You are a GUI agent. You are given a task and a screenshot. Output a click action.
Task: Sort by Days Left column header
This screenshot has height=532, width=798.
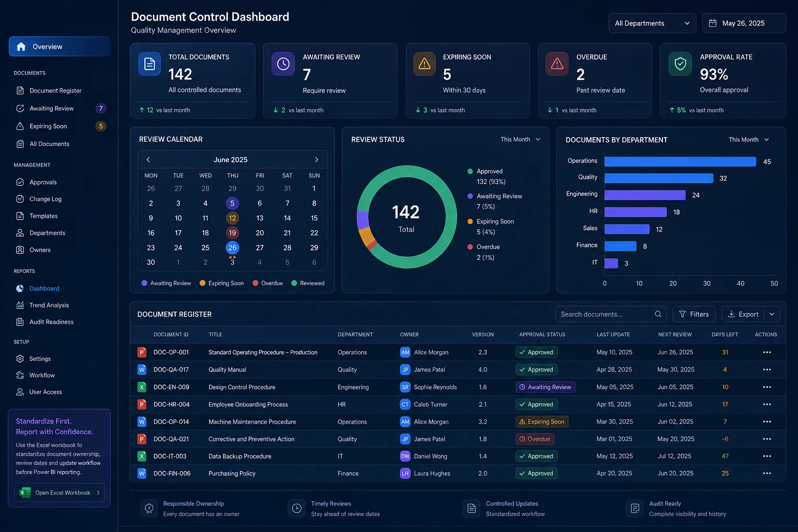click(725, 335)
